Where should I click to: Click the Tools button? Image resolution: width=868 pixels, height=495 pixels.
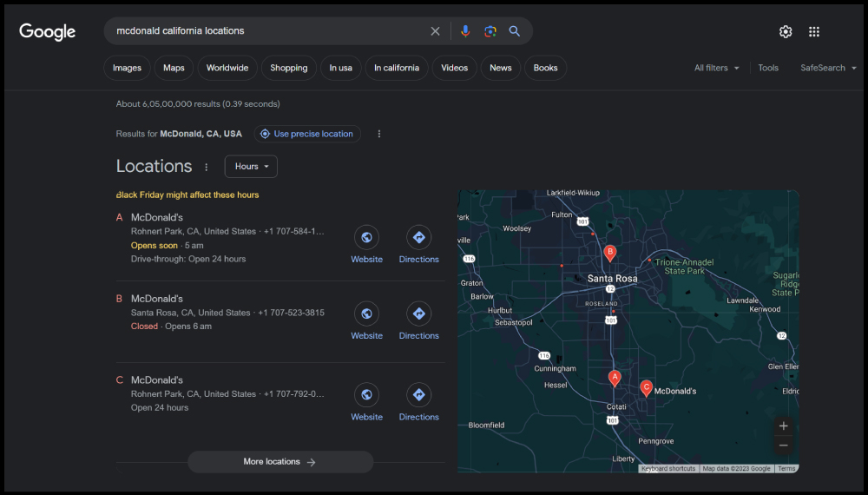(768, 68)
